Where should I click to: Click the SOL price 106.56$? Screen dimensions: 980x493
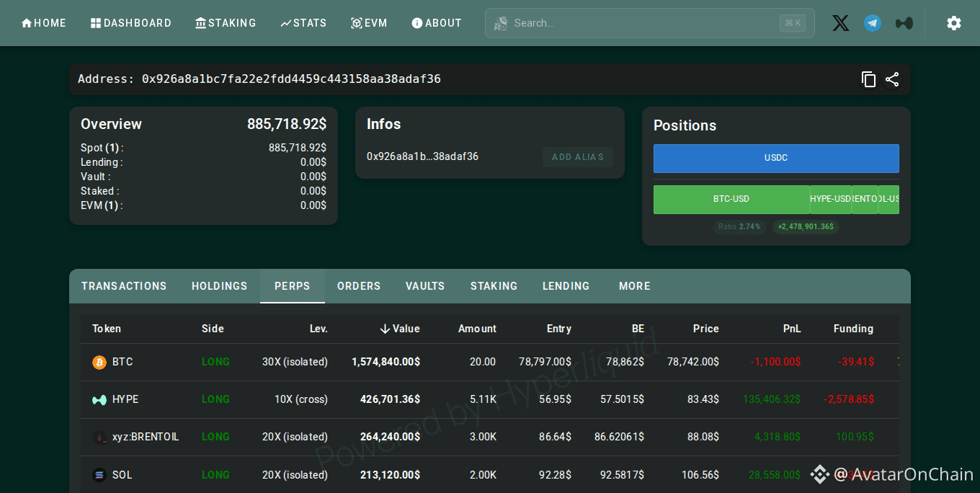(700, 475)
